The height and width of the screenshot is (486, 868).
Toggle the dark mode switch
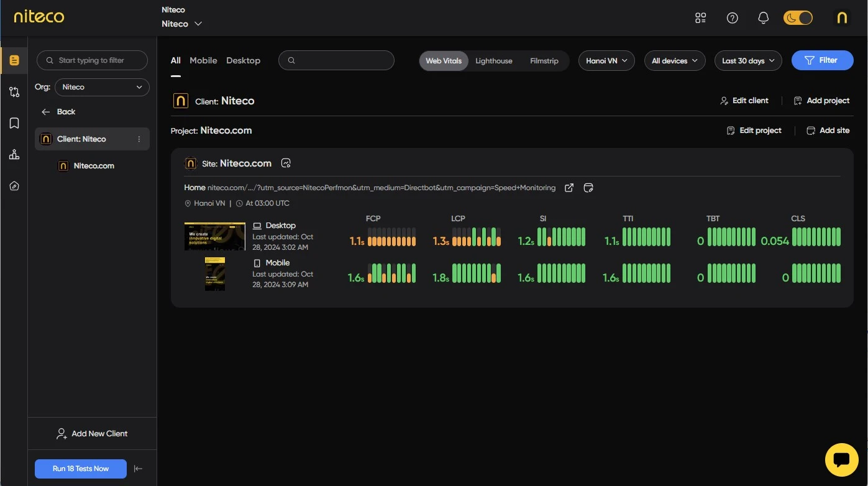coord(798,18)
